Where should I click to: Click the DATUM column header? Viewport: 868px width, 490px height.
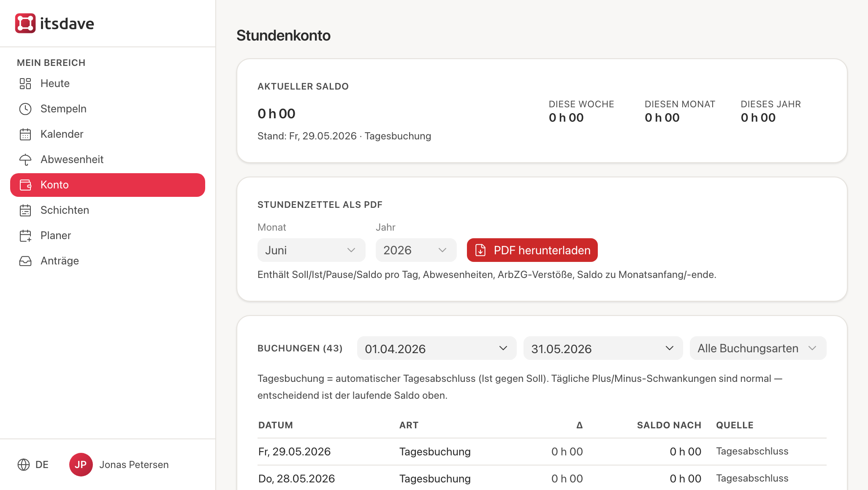pos(276,425)
